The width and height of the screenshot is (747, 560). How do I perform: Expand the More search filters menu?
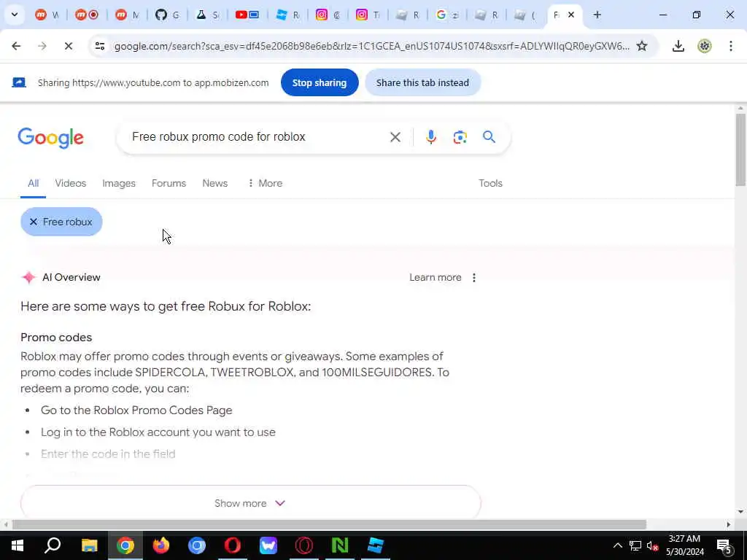click(x=265, y=183)
